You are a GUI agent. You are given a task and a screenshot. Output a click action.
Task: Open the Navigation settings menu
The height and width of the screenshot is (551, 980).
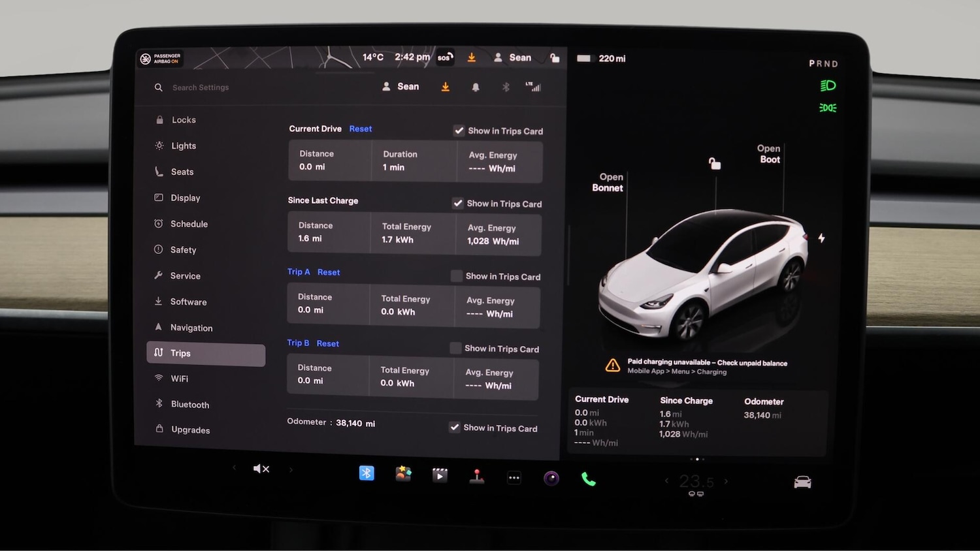coord(191,328)
